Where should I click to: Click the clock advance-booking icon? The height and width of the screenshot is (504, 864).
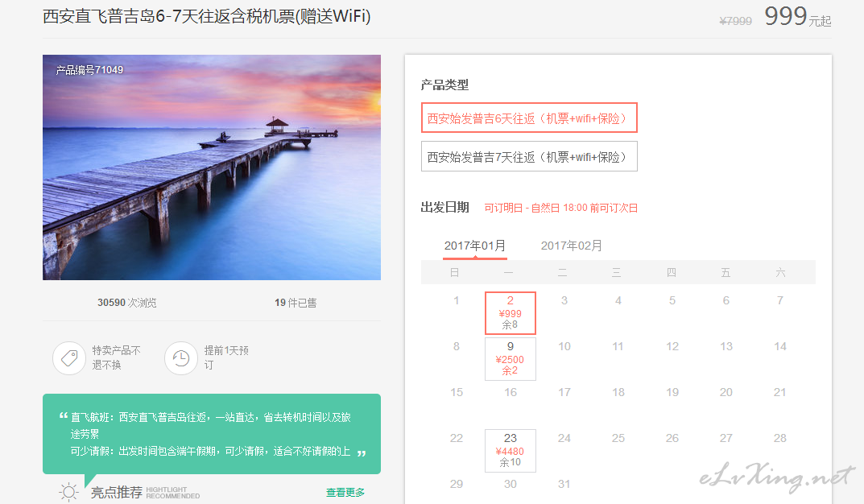(180, 358)
